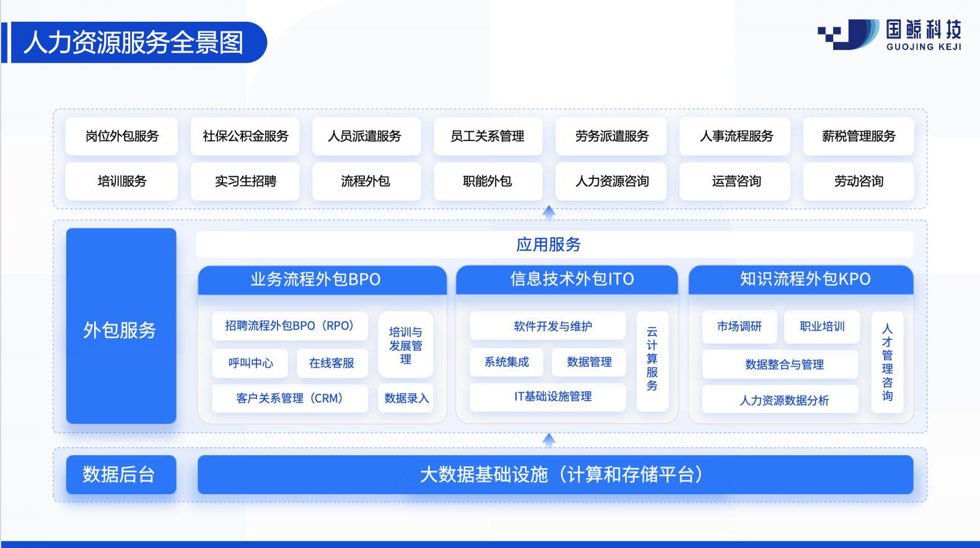Click the vertical 云计算服务 box
This screenshot has width=980, height=548.
(x=652, y=360)
